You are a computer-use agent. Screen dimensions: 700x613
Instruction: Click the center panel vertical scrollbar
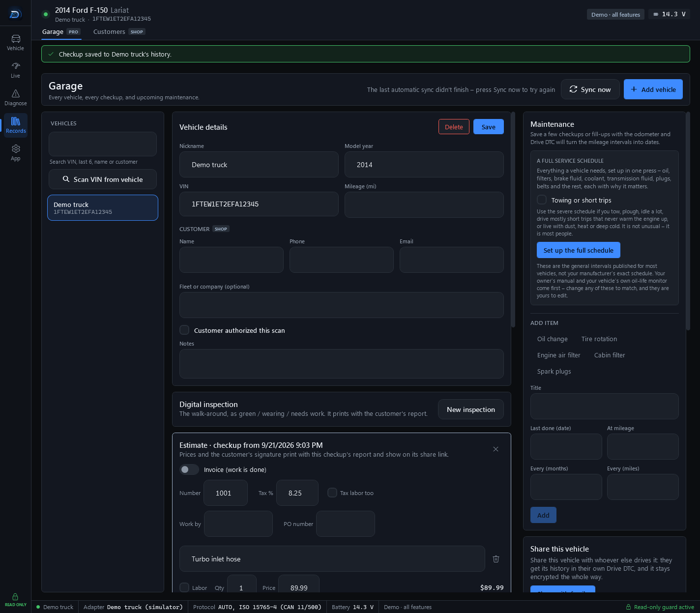click(513, 220)
